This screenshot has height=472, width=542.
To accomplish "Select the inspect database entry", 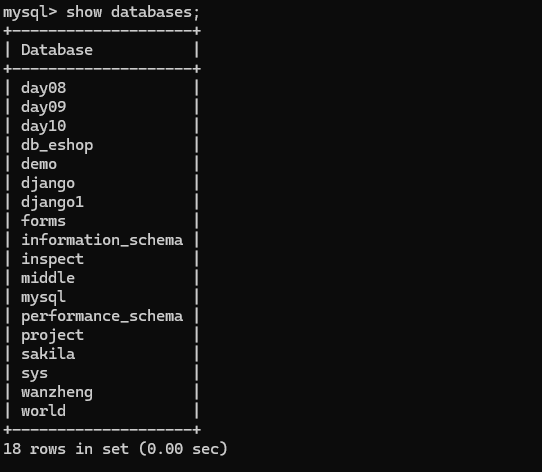I will coord(53,259).
